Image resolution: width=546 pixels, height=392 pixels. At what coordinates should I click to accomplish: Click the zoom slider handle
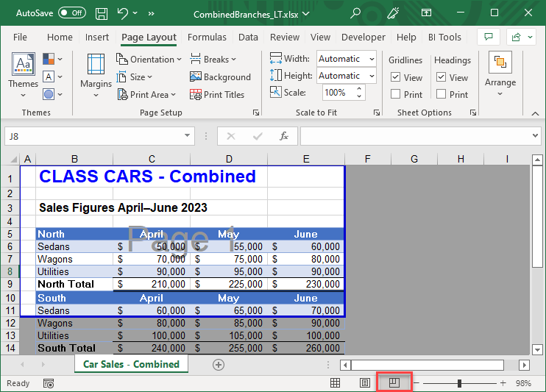(x=459, y=383)
